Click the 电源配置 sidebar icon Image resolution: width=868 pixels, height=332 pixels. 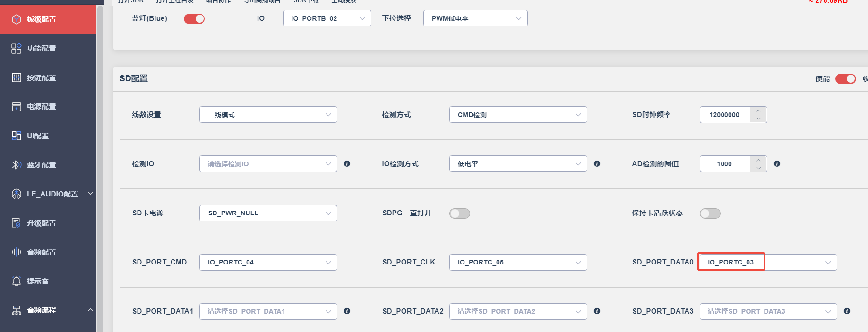17,107
